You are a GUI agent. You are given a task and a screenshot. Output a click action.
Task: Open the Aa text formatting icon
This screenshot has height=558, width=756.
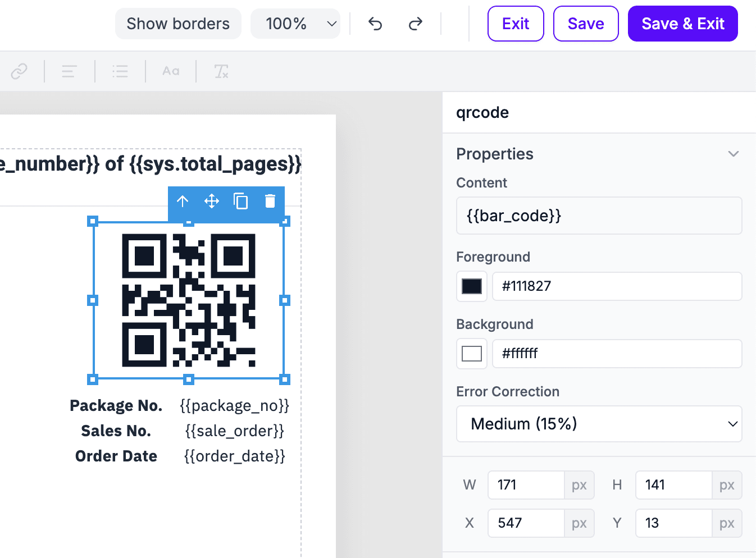pos(170,71)
